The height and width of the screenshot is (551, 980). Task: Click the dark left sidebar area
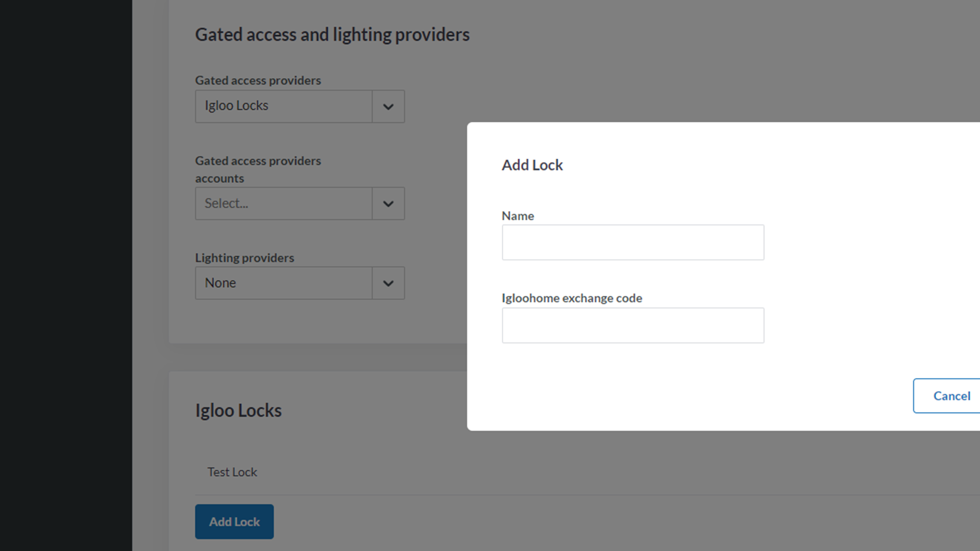65,275
